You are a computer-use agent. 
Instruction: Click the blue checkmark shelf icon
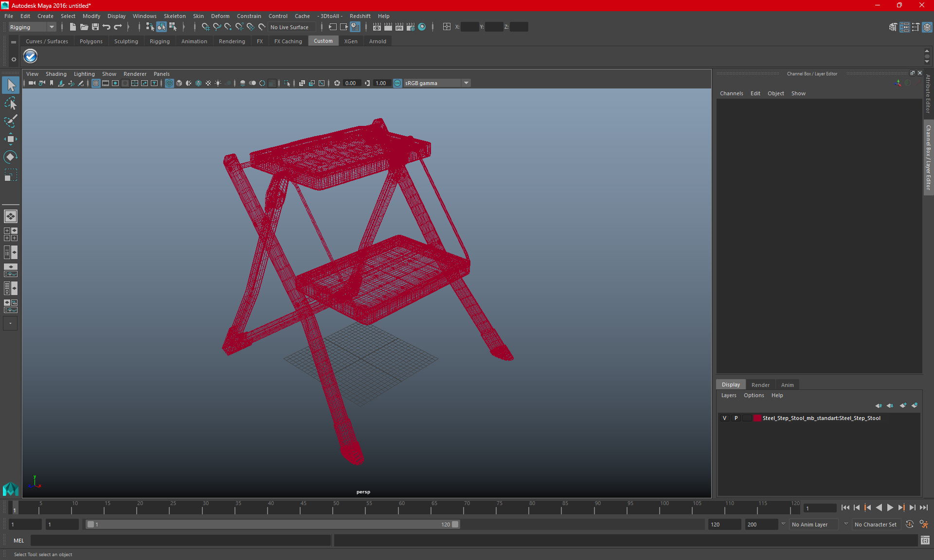pyautogui.click(x=30, y=56)
